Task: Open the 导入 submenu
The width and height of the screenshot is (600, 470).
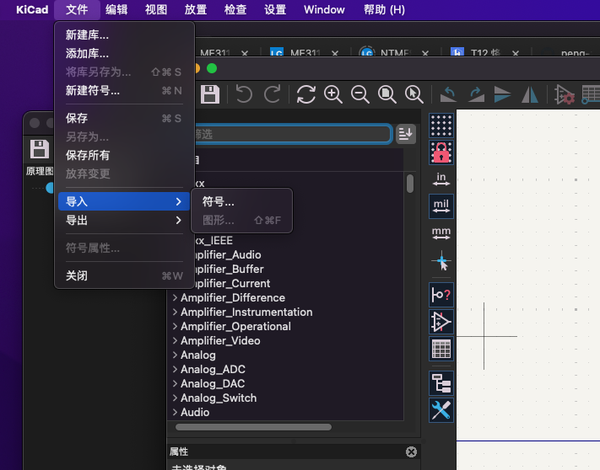Action: point(124,201)
